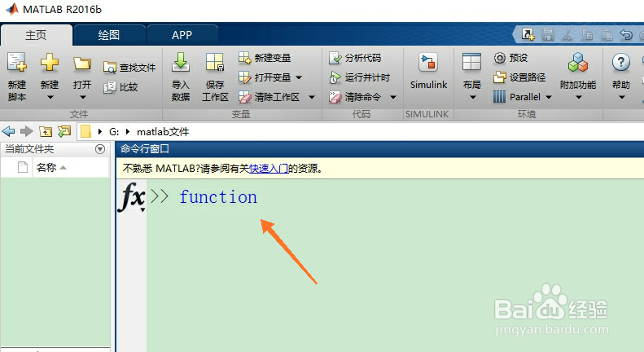Click the fx function browser icon
This screenshot has width=644, height=352.
(132, 197)
